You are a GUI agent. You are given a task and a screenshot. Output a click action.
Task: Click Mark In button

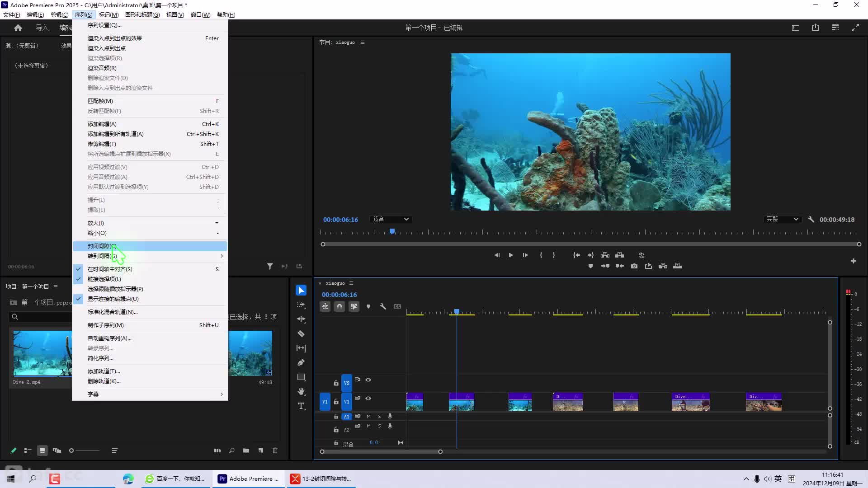(x=541, y=255)
